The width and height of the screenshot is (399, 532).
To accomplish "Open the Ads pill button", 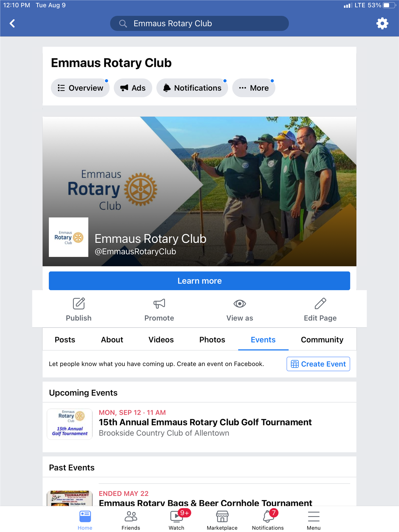I will coord(133,88).
